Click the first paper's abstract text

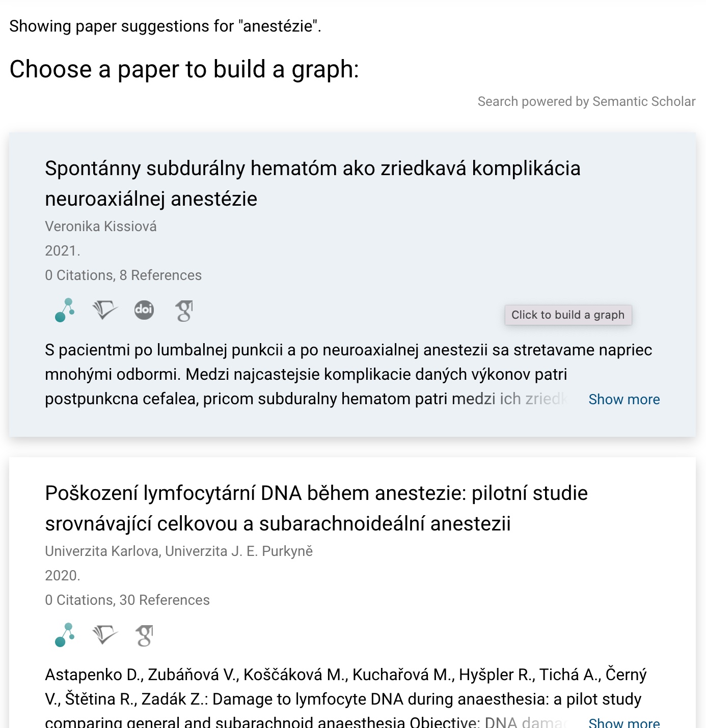[306, 375]
